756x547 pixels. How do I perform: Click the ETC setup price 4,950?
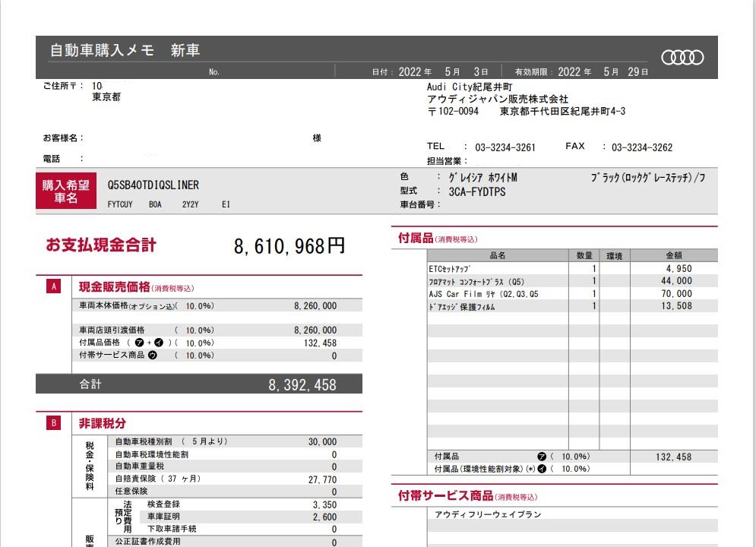pos(679,269)
